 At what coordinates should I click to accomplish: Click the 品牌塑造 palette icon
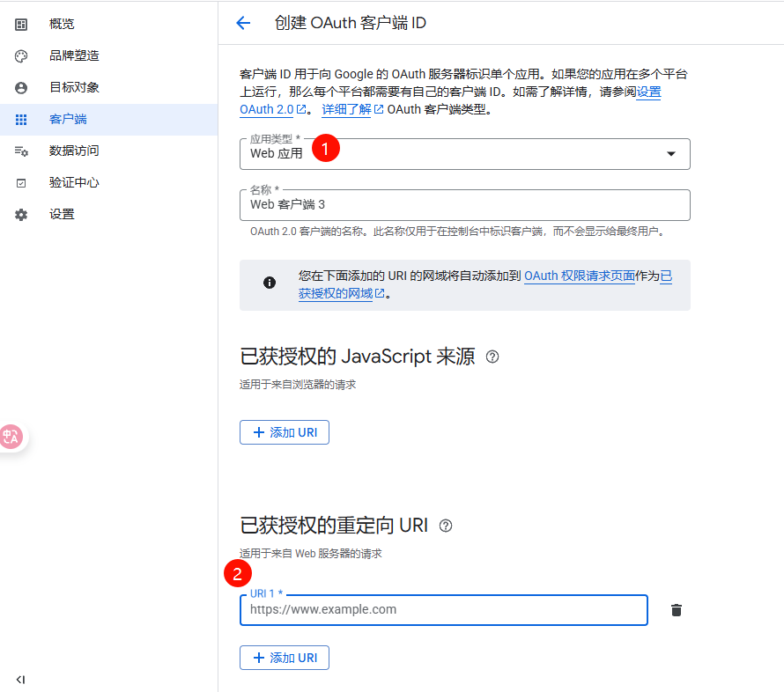[21, 56]
